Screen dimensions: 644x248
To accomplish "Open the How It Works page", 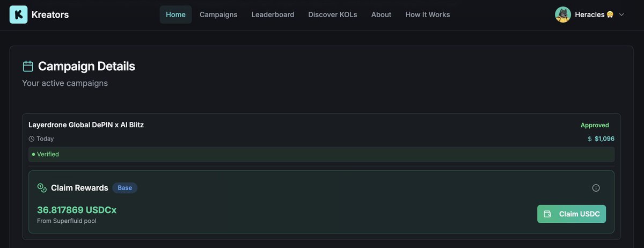I will [x=428, y=14].
